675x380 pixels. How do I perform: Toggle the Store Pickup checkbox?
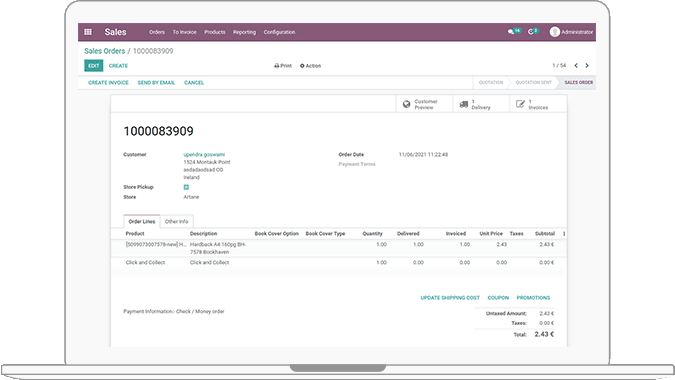coord(186,187)
